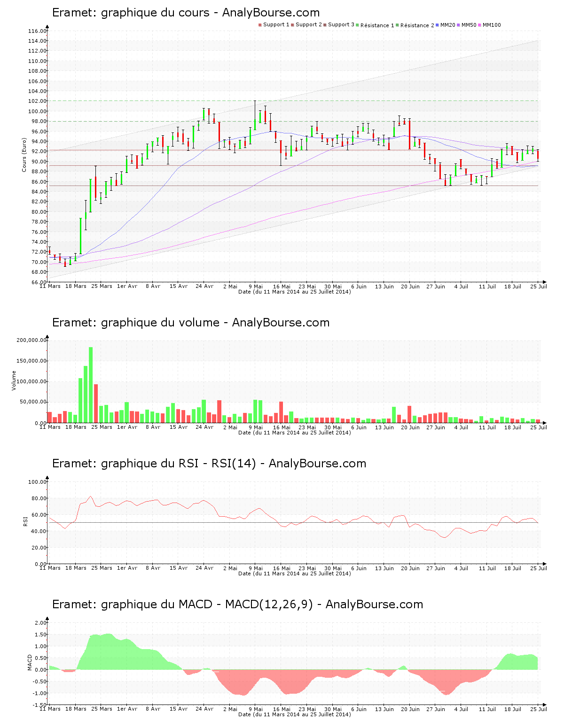Click the Résistance 2 legend label
Image resolution: width=564 pixels, height=728 pixels.
click(417, 25)
